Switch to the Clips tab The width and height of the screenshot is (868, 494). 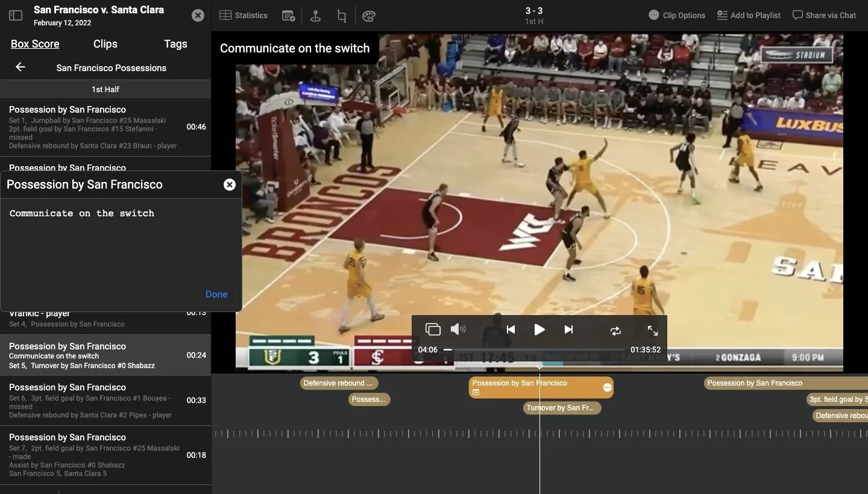(105, 44)
